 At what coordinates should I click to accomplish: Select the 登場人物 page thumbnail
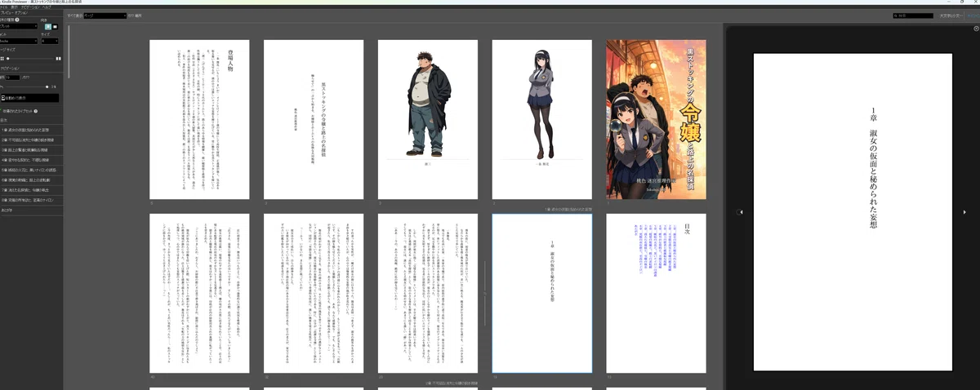[199, 119]
